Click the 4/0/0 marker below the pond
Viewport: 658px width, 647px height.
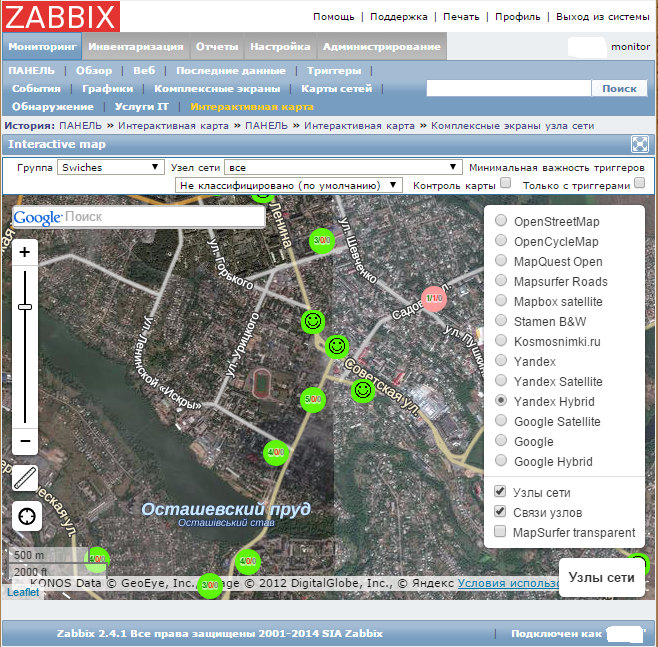click(248, 561)
